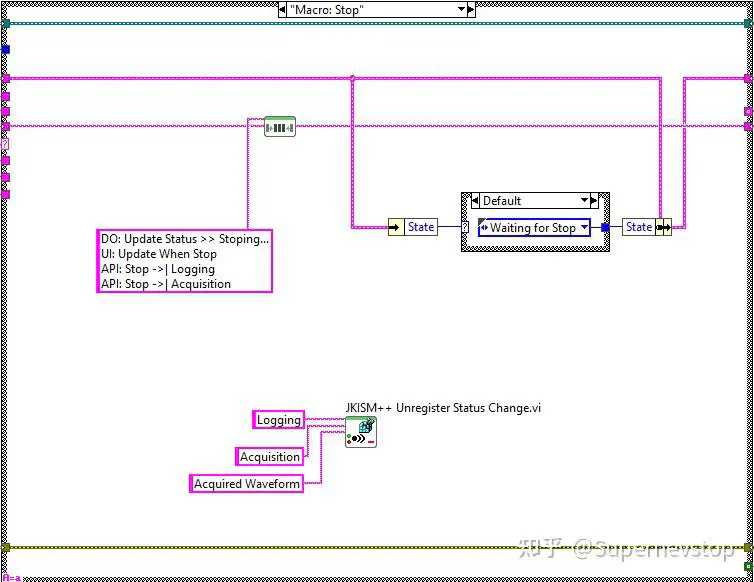Screen dimensions: 754x582
Task: Click the green tunnel at bottom right
Action: [748, 567]
